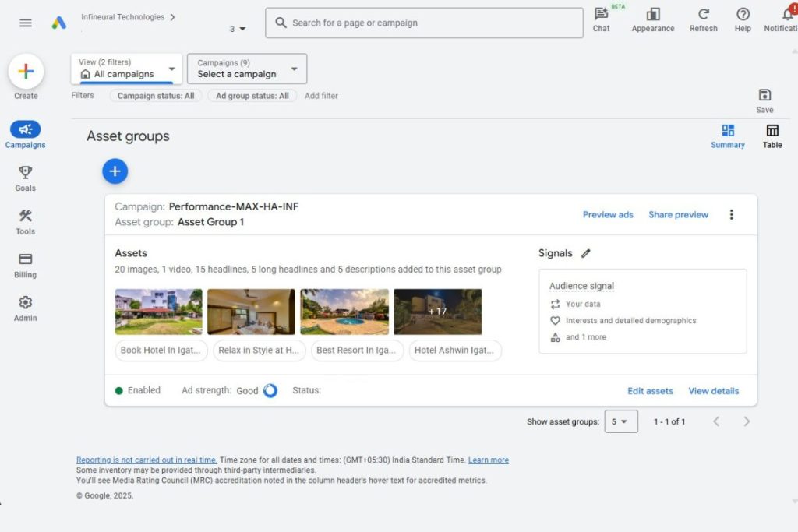
Task: Open Appearance settings
Action: tap(652, 17)
